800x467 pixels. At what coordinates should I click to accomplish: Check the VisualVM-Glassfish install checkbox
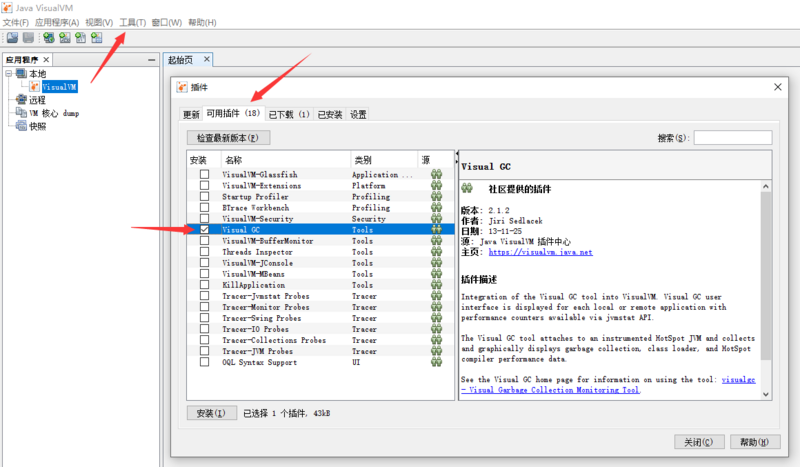204,174
